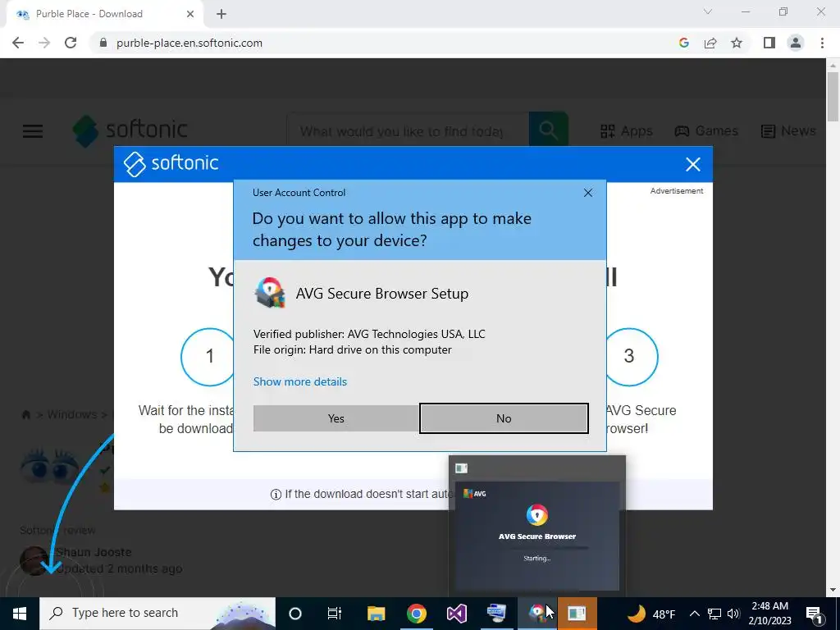Click Shaun Jooste author name
840x630 pixels.
(x=94, y=552)
